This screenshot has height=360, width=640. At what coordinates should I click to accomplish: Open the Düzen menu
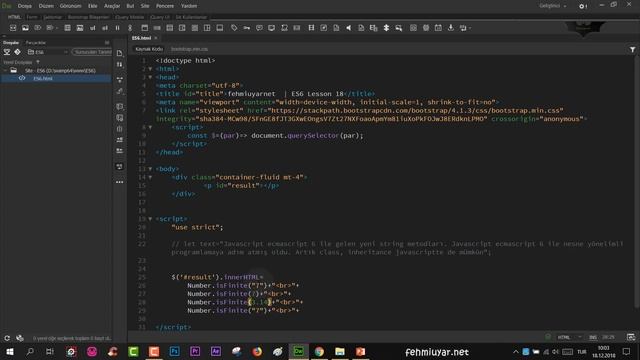46,6
